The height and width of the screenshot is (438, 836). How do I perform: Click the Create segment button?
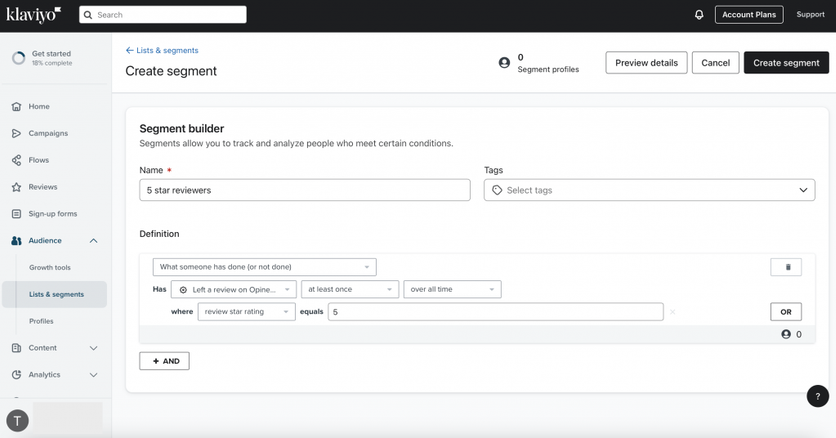click(x=786, y=63)
